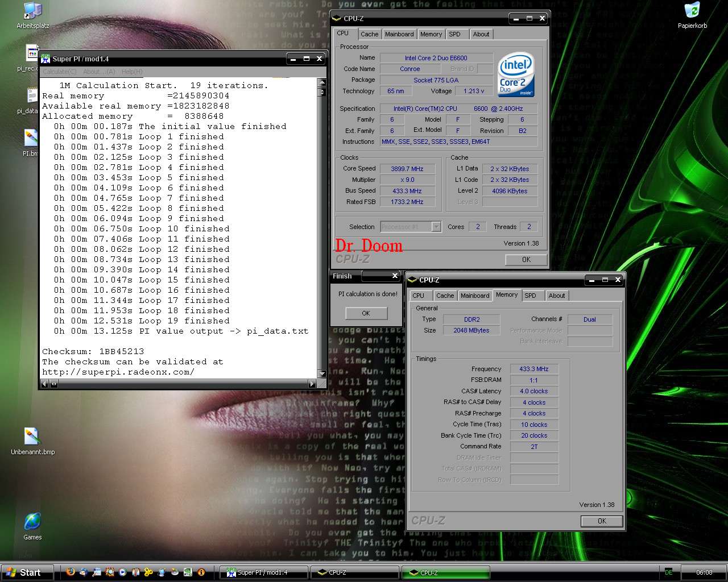
Task: Select Cache tab in upper CPU-Z window
Action: (x=369, y=34)
